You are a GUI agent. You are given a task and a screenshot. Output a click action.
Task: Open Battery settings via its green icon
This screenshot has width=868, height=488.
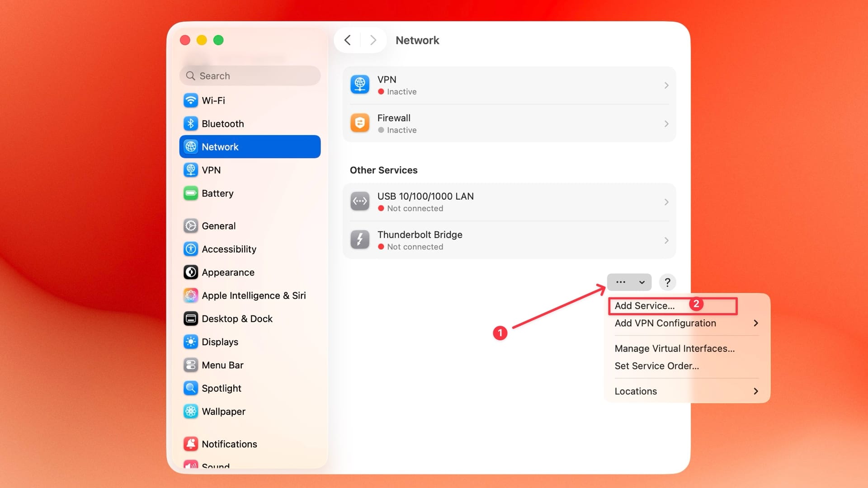coord(190,193)
